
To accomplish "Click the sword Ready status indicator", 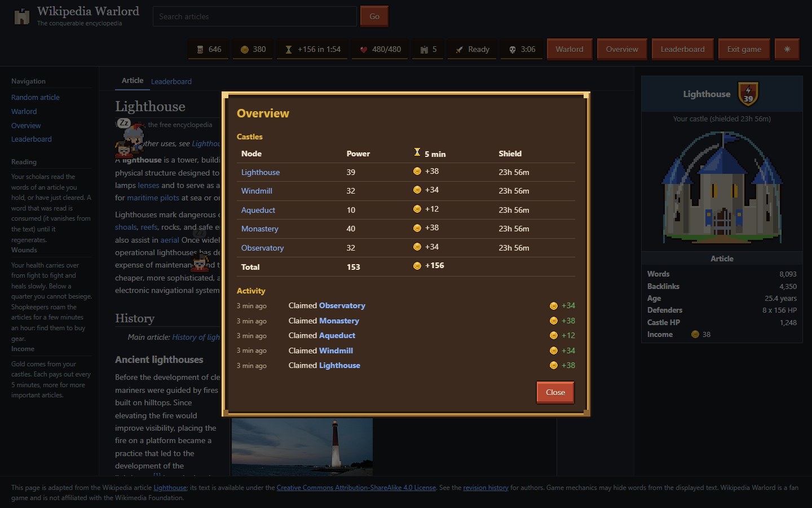I will 473,49.
